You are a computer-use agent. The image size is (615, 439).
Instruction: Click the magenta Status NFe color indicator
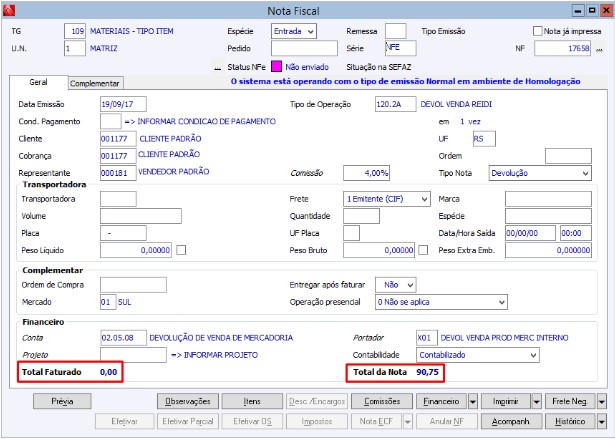[277, 67]
